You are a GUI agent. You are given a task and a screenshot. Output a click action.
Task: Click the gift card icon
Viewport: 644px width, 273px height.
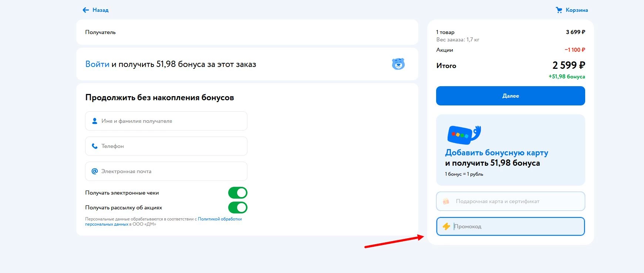point(446,201)
